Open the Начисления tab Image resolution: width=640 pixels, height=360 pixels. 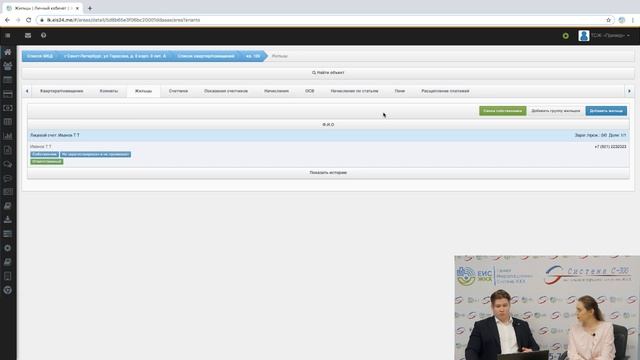276,91
